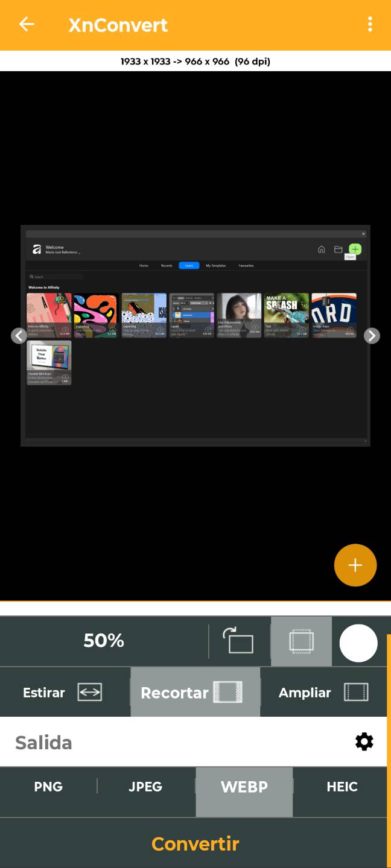The height and width of the screenshot is (868, 391).
Task: Click the orange scrollbar on the right edge
Action: (389, 750)
